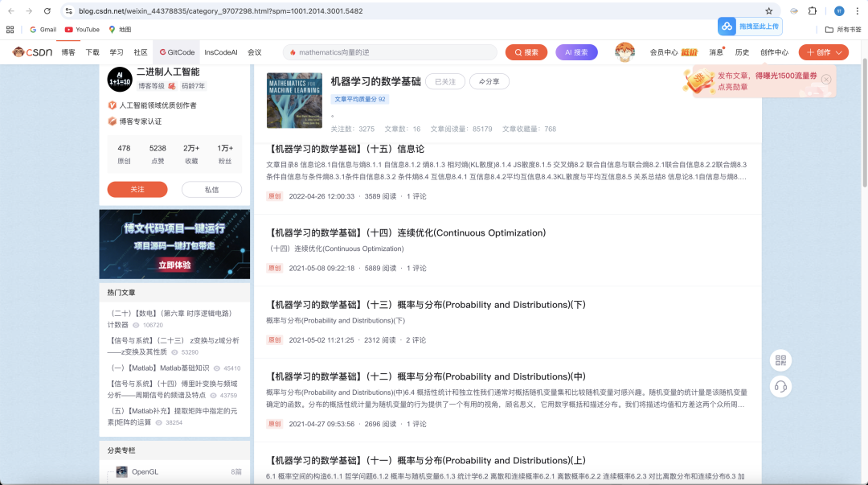Screen dimensions: 868x485
Task: Open the user avatar in header
Action: click(x=624, y=52)
